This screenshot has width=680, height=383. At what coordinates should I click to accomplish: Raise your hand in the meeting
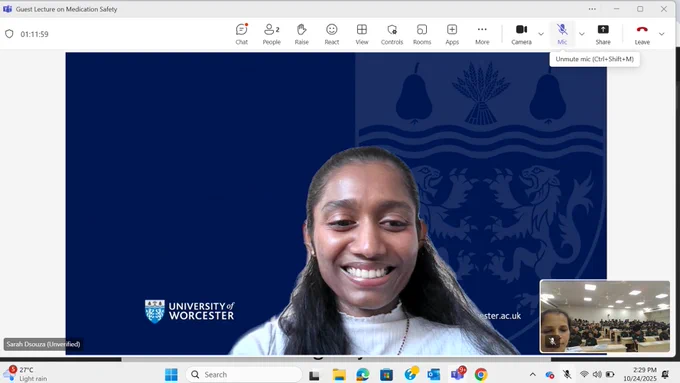301,34
